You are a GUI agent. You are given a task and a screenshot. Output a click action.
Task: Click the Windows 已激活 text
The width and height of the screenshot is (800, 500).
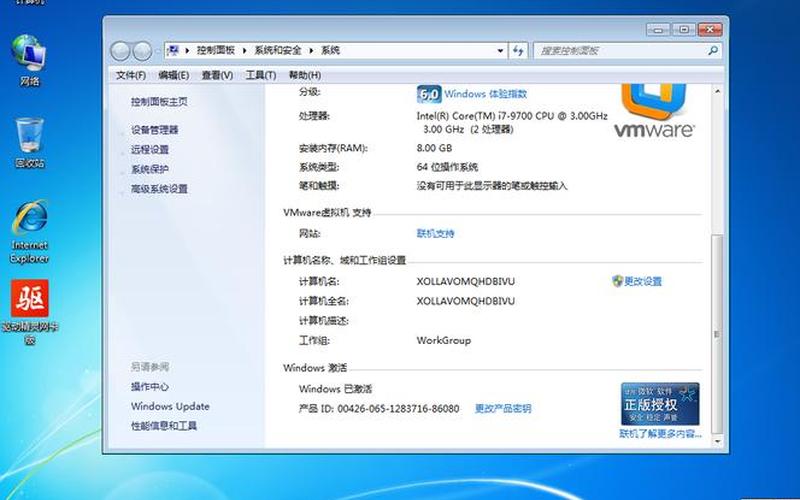pyautogui.click(x=335, y=389)
